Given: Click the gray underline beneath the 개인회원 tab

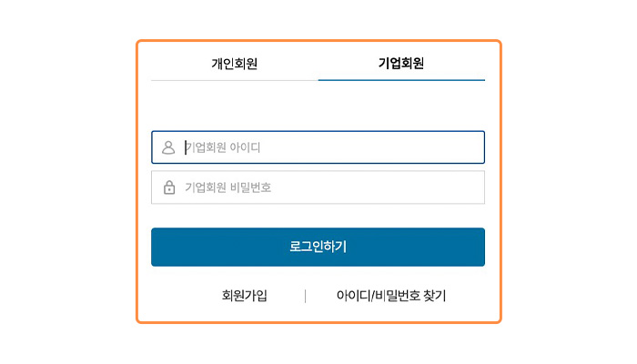Looking at the screenshot, I should pyautogui.click(x=235, y=80).
